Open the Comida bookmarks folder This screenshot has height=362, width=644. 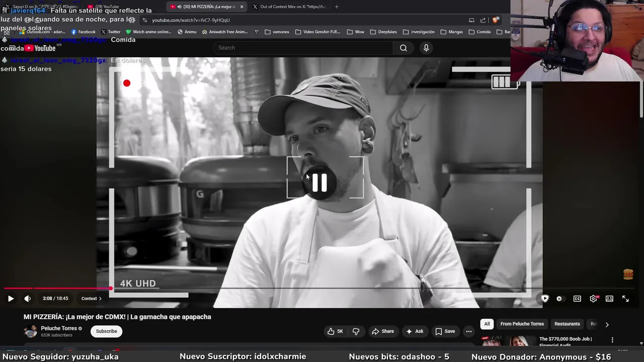point(479,32)
